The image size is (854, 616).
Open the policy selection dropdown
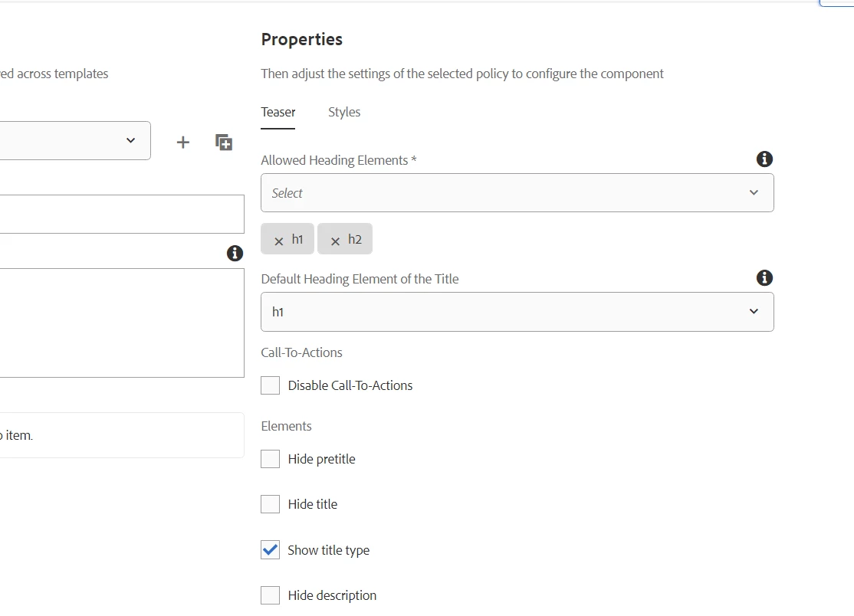[75, 140]
